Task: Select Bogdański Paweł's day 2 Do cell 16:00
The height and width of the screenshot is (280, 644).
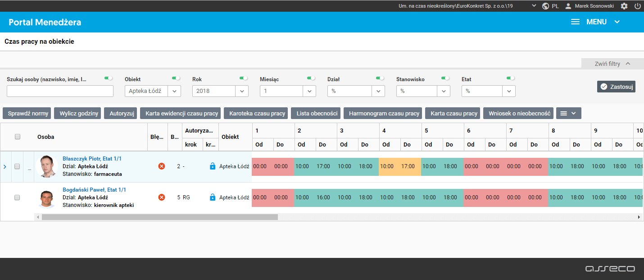Action: 323,197
